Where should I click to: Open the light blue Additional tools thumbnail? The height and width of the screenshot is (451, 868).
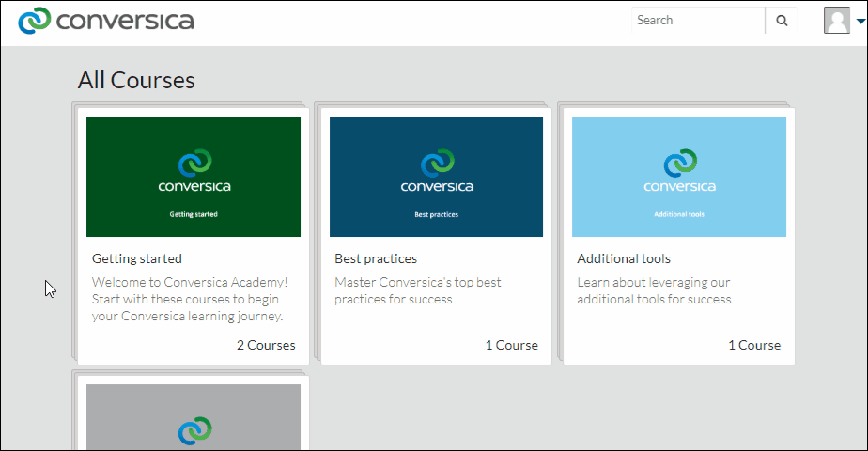click(x=678, y=177)
